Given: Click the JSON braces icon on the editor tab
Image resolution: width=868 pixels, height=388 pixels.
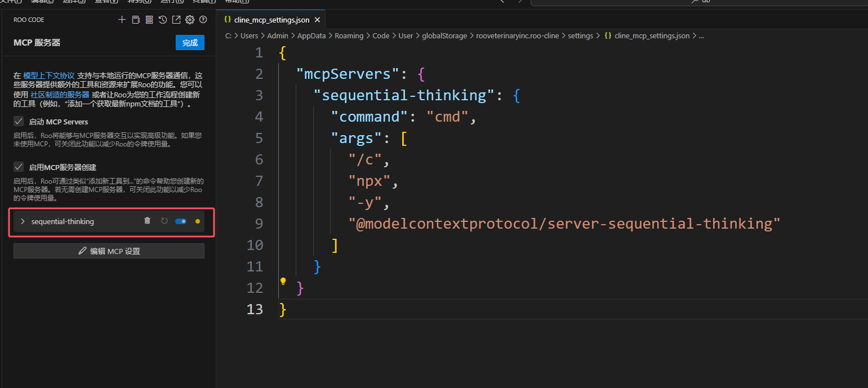Looking at the screenshot, I should [228, 20].
